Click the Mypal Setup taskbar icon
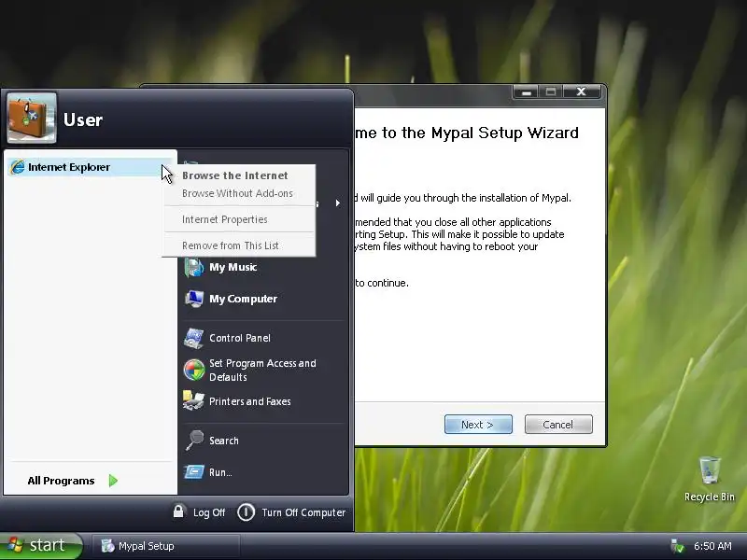Image resolution: width=747 pixels, height=560 pixels. 108,546
